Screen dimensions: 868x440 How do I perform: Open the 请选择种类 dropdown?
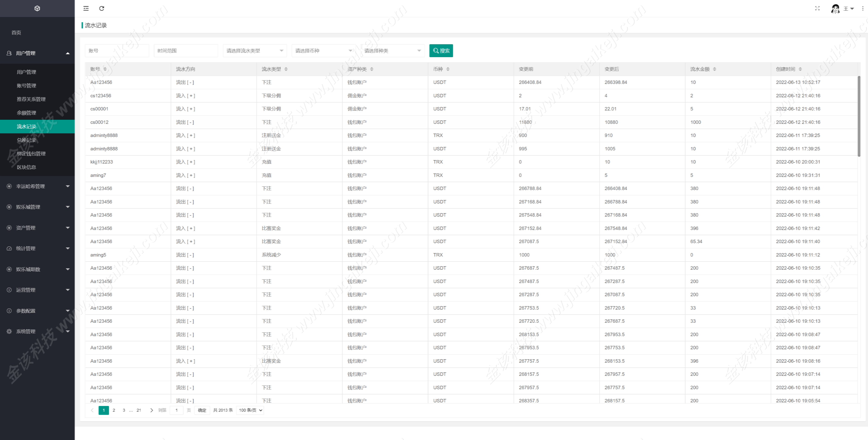coord(393,51)
